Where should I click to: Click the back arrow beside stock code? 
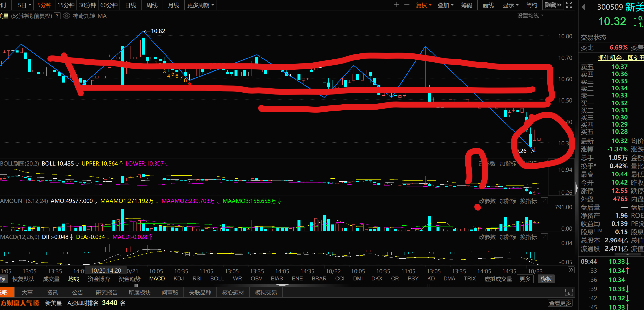click(x=583, y=7)
